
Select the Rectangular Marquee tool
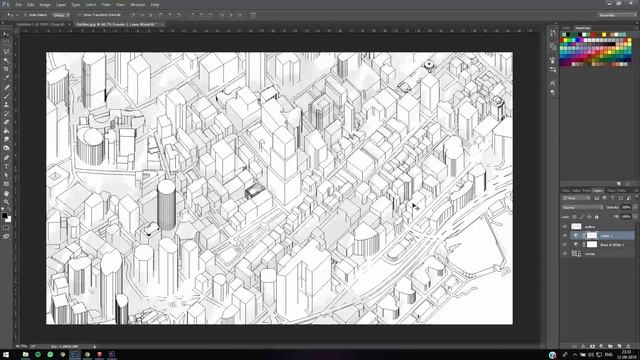point(6,42)
